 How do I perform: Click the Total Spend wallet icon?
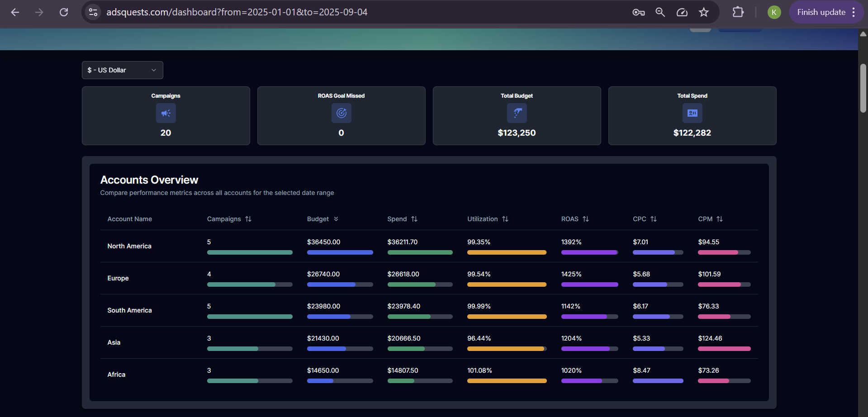692,113
